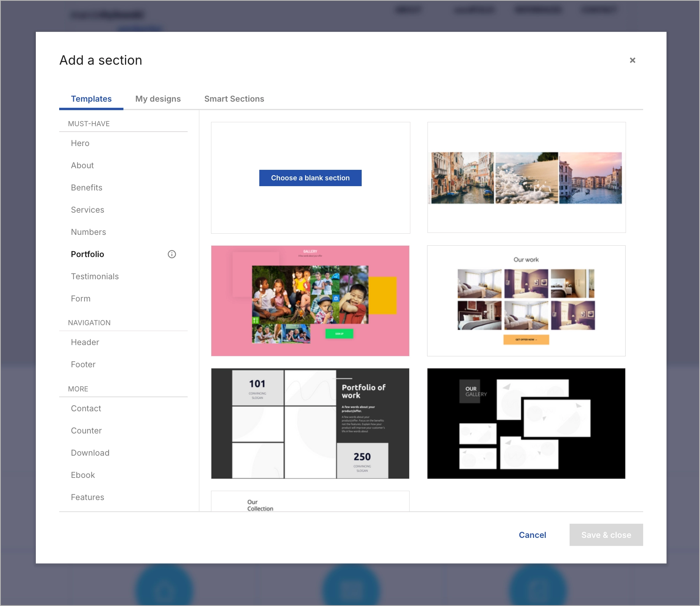Close the Add a section dialog
The image size is (700, 606).
click(633, 60)
